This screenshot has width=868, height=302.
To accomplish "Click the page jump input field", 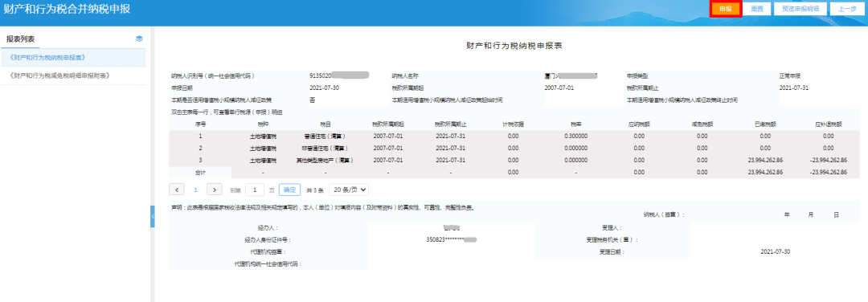I will [x=255, y=190].
